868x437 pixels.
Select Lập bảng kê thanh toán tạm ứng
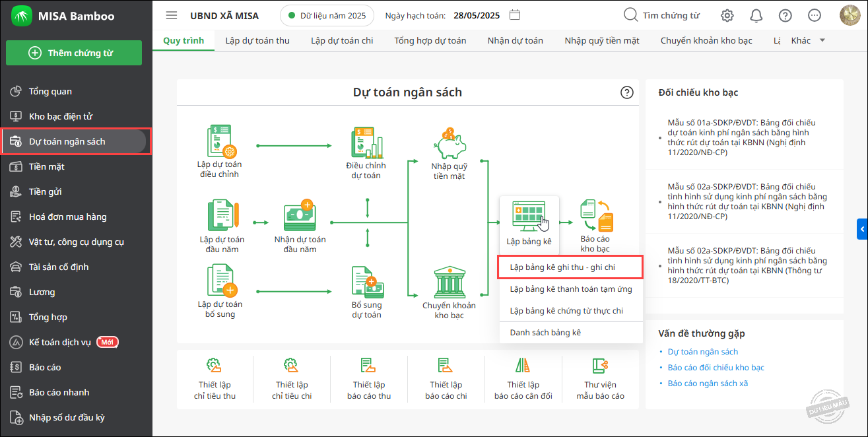click(571, 289)
